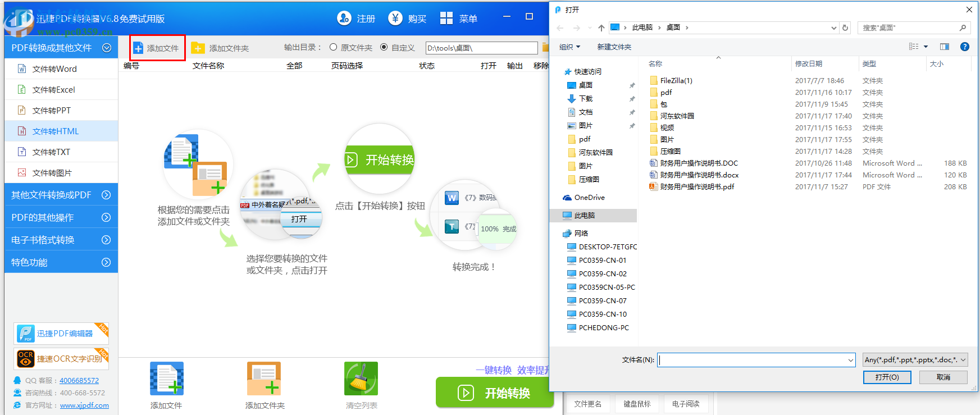Collapse the PDF转换成其他文件 section
980x415 pixels.
(x=61, y=48)
